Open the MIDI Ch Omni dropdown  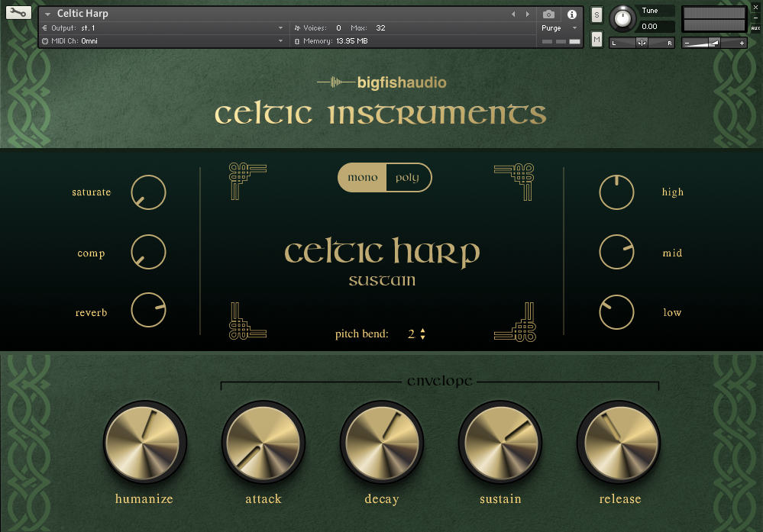[x=163, y=40]
